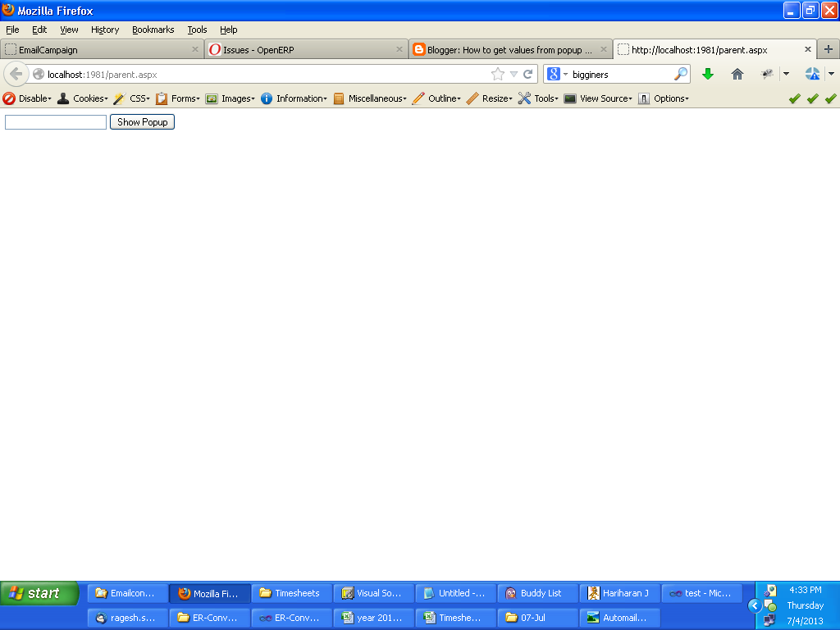Click the Firefox Home icon
This screenshot has width=840, height=630.
click(737, 74)
